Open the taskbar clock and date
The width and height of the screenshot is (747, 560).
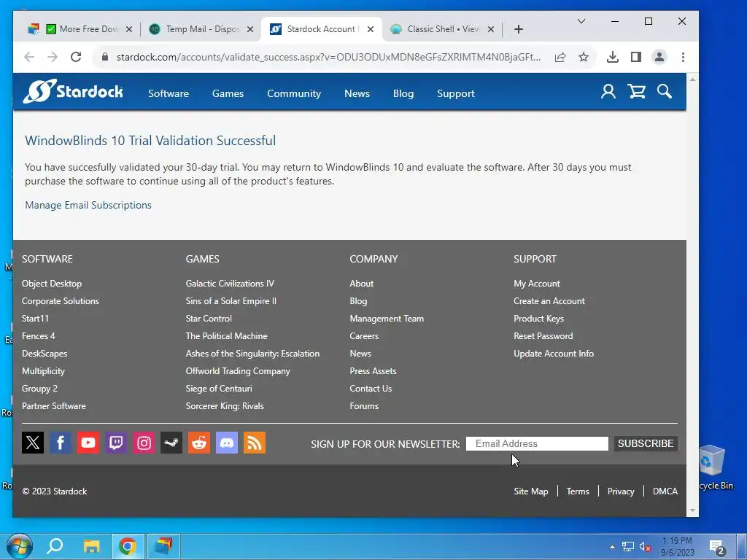coord(678,547)
